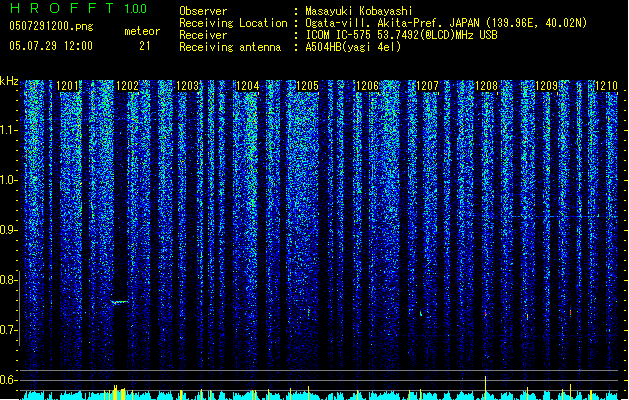Click the 0.7 kHz axis label
The width and height of the screenshot is (629, 400).
[9, 330]
